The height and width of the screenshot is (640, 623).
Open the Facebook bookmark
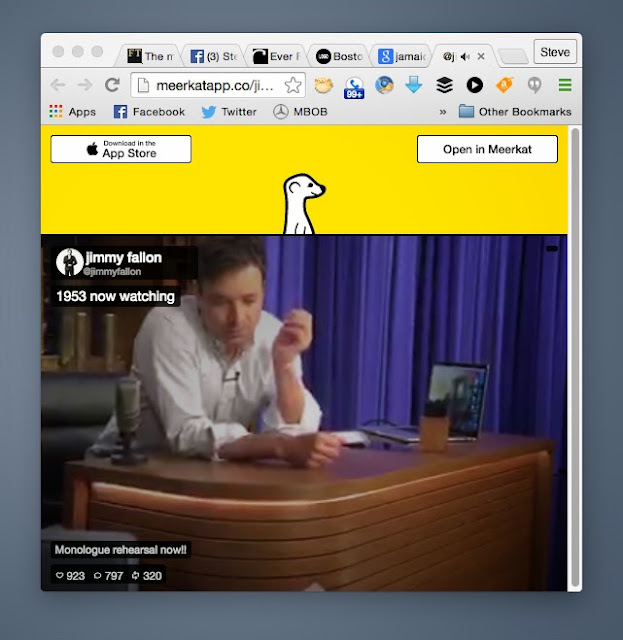coord(149,111)
